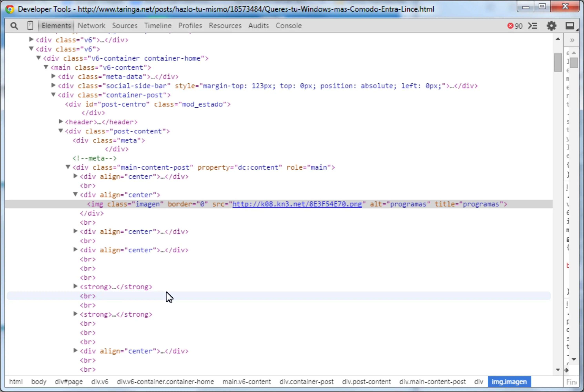Select the img class imagen row

[x=279, y=204]
